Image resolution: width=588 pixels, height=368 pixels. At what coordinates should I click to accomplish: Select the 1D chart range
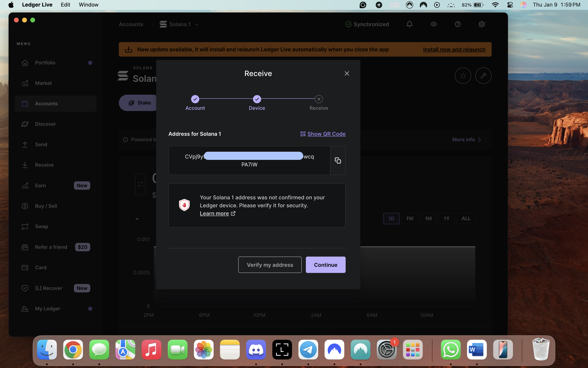click(x=391, y=218)
